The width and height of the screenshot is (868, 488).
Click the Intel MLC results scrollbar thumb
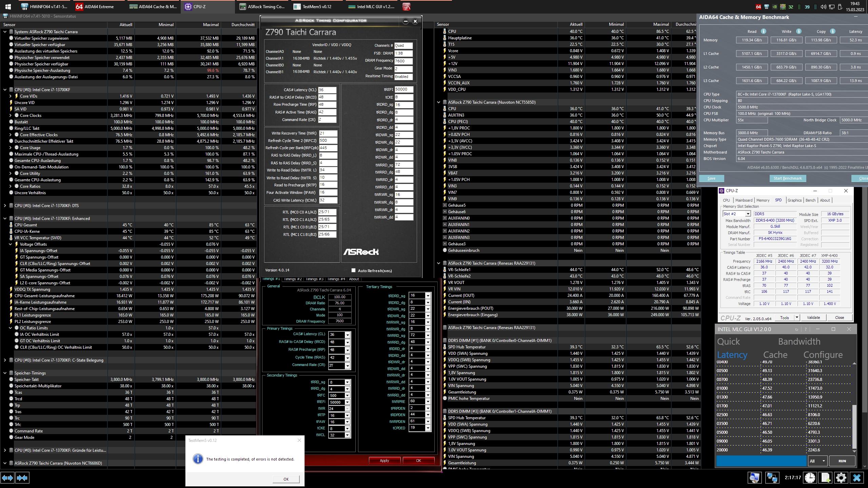coord(854,426)
